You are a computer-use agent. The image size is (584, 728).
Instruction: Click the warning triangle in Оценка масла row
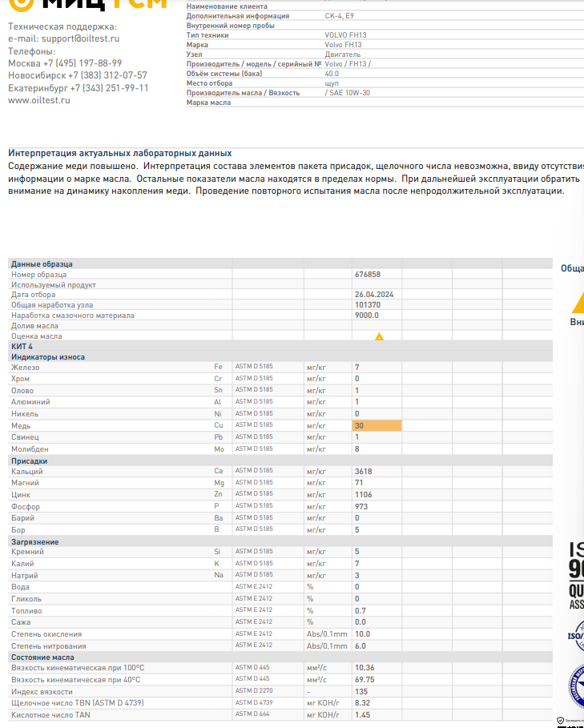click(379, 336)
